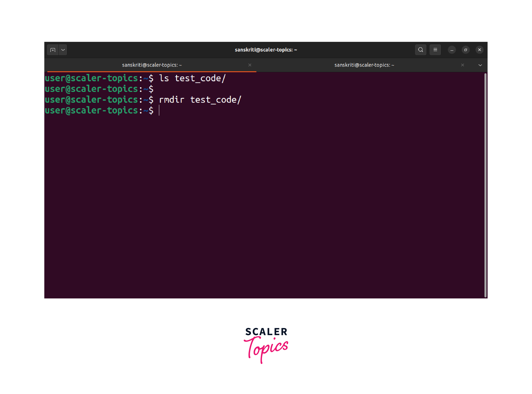
Task: Click the empty terminal output area
Action: pyautogui.click(x=262, y=203)
